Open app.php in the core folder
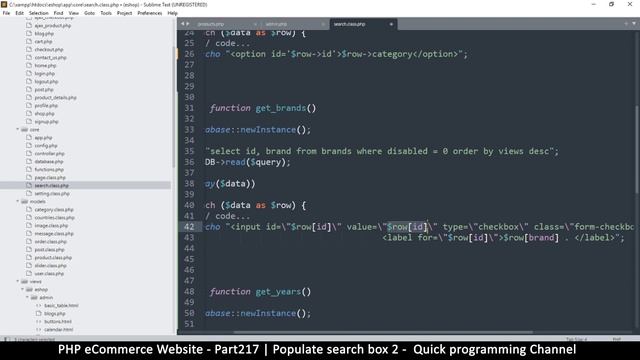 43,138
